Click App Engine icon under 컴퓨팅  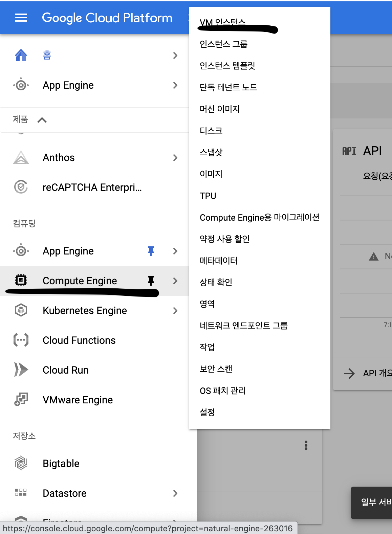point(21,251)
